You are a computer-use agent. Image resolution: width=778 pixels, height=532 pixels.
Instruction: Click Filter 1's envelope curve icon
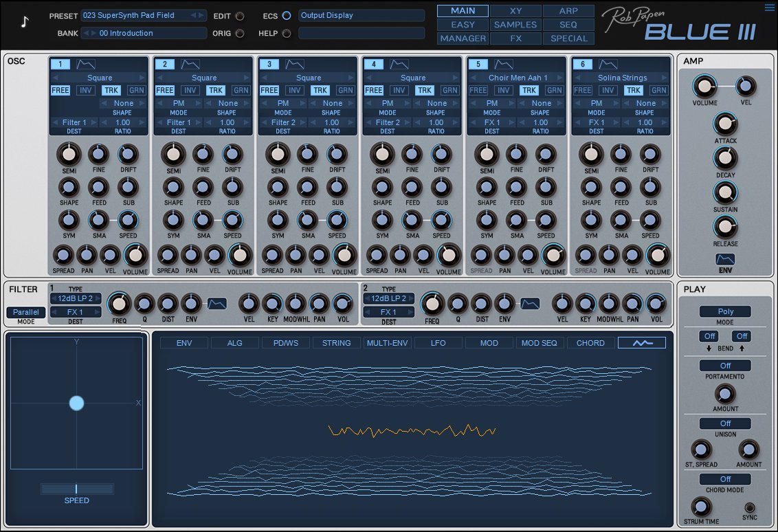(x=216, y=304)
